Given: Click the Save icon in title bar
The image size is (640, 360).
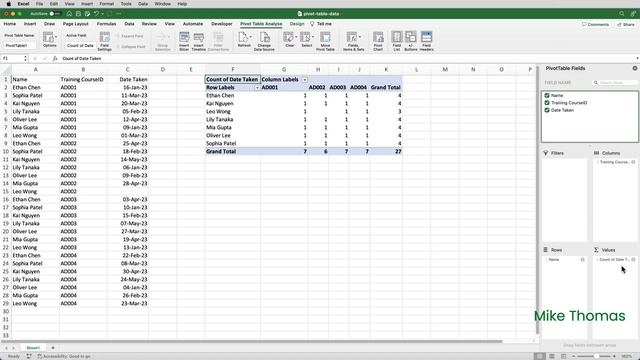Looking at the screenshot, I should 78,13.
